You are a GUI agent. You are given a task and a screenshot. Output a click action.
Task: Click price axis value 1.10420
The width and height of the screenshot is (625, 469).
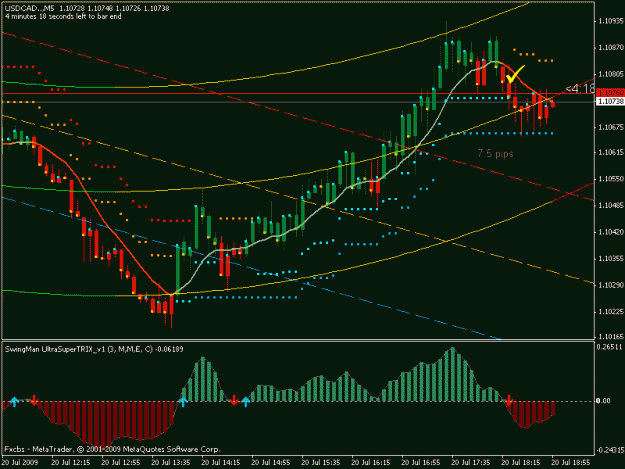tap(611, 232)
